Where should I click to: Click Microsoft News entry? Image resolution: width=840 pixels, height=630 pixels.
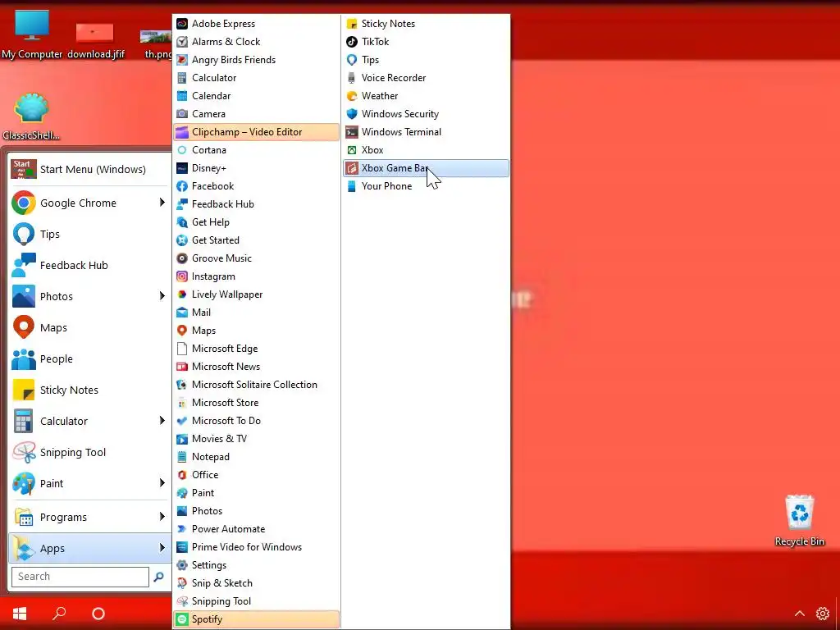[x=256, y=367]
